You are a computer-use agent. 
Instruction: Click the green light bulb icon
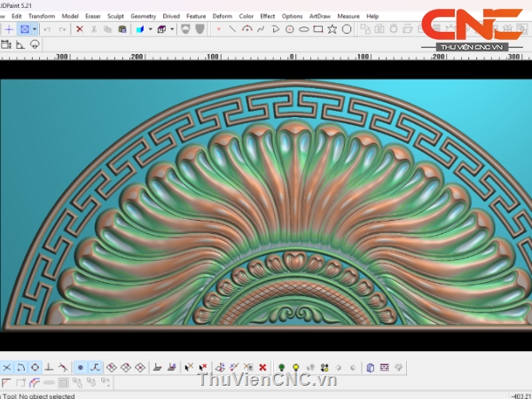pos(281,367)
